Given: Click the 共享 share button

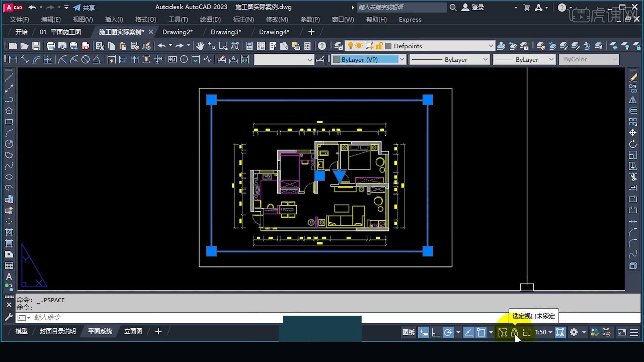Looking at the screenshot, I should point(85,7).
